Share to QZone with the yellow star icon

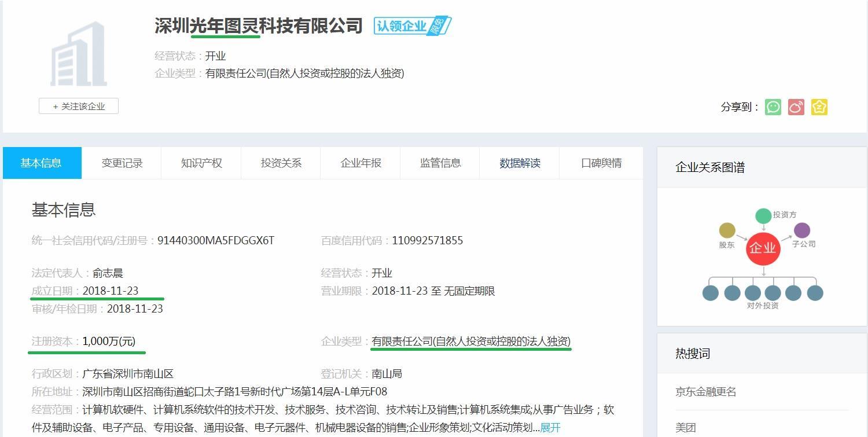pyautogui.click(x=819, y=107)
